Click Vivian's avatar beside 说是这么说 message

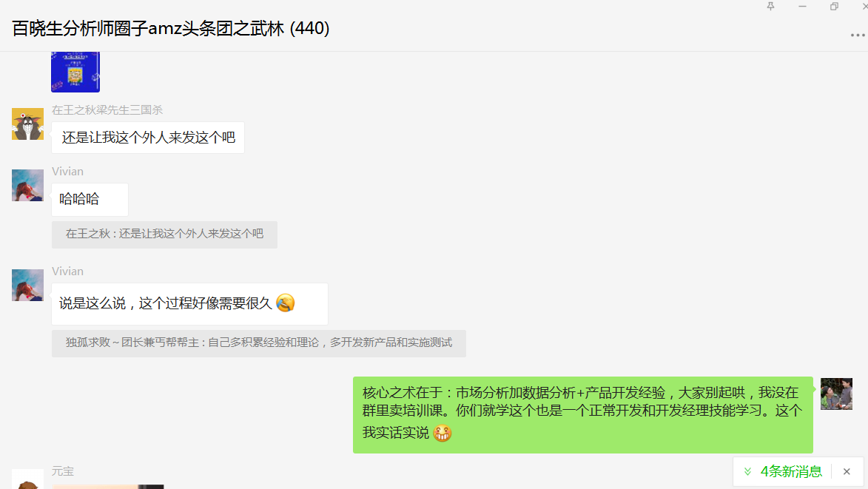click(27, 285)
